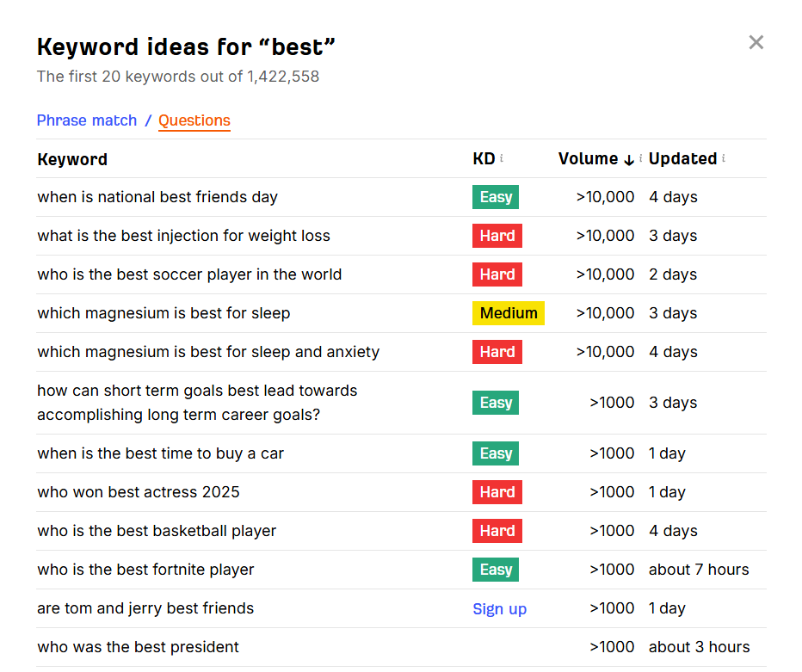The image size is (802, 672).
Task: Click the Easy badge for fortnite player keyword
Action: click(495, 570)
